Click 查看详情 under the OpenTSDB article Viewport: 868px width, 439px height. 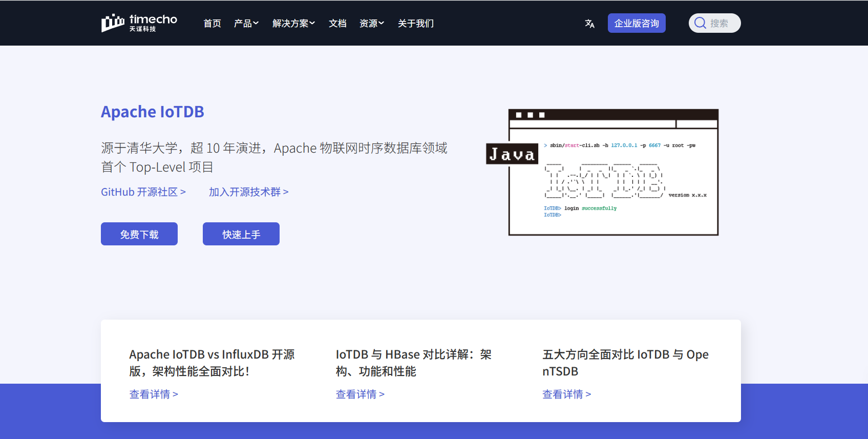[x=567, y=394]
